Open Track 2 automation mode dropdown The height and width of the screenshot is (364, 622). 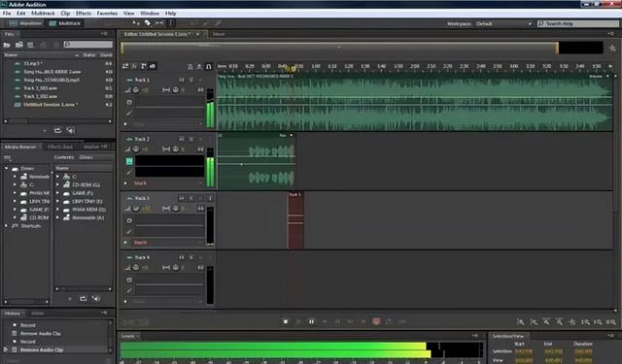coord(167,183)
